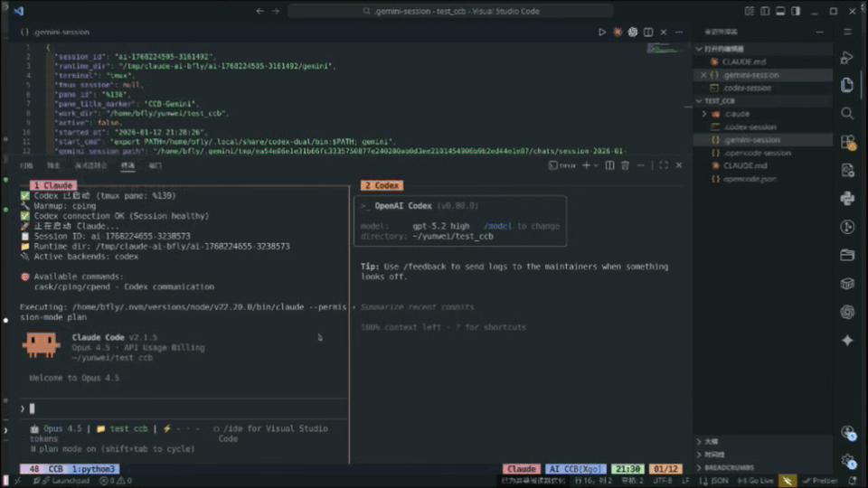Maximize the panel size
Screen dimensions: 868x488
pos(663,165)
